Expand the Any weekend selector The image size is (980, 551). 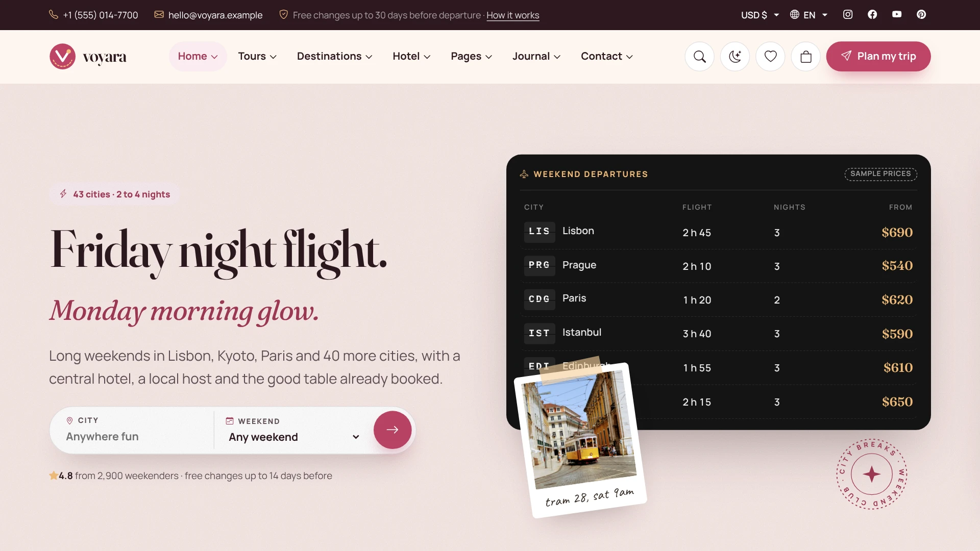tap(294, 437)
